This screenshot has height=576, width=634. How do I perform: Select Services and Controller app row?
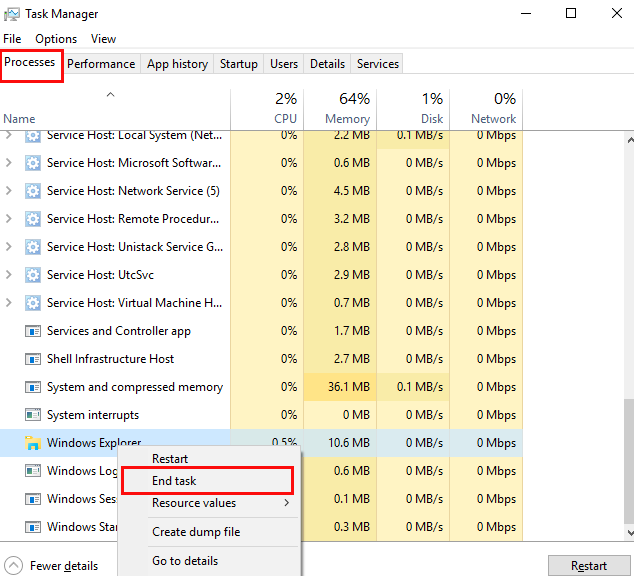pos(261,331)
